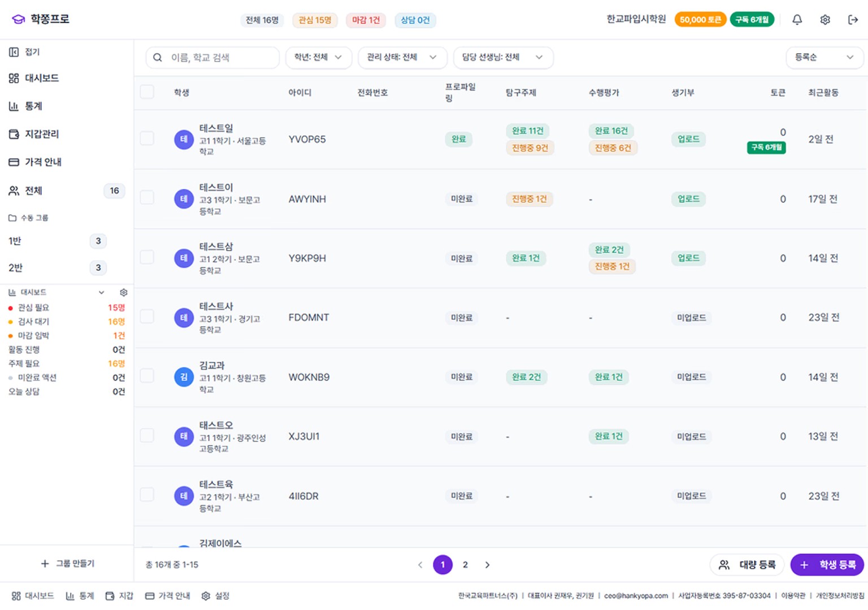Toggle the select-all header checkbox
Screen dimensions: 868x610
click(147, 92)
